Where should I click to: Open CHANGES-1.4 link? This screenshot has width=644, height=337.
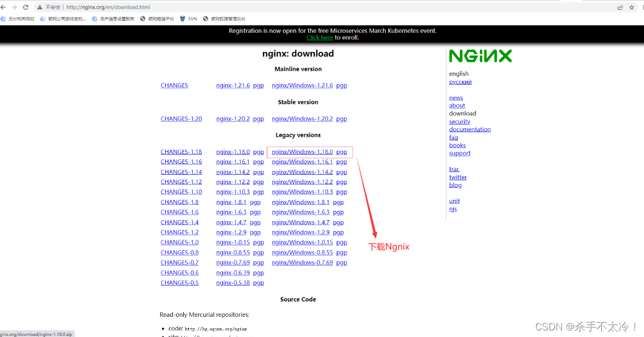179,222
